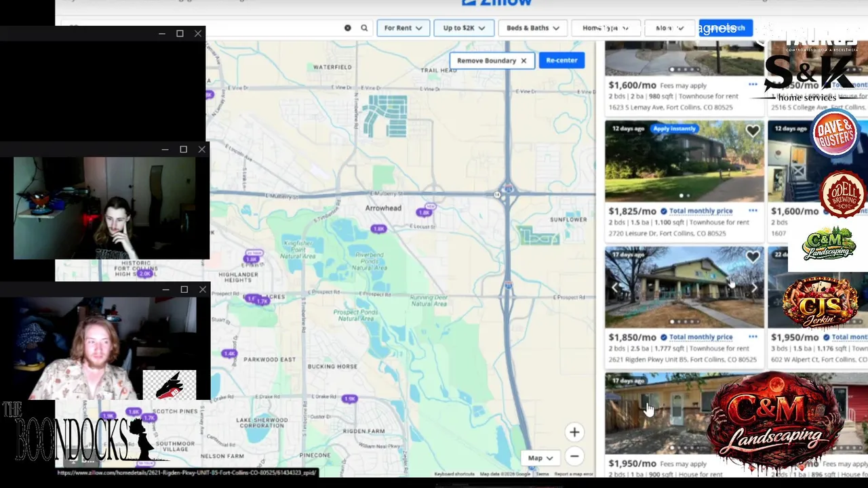Open the Map type dropdown

540,458
